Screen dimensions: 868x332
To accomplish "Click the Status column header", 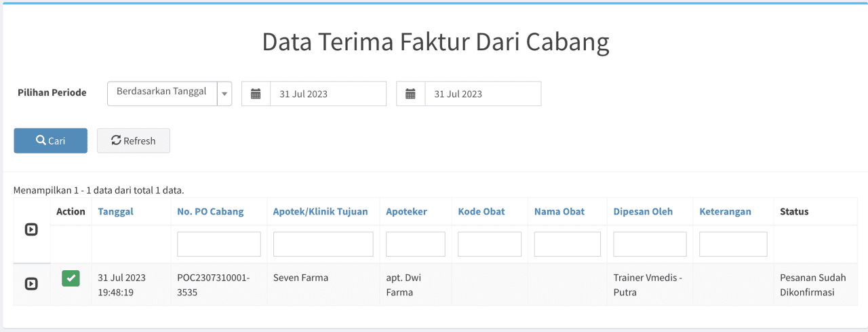I will click(794, 211).
